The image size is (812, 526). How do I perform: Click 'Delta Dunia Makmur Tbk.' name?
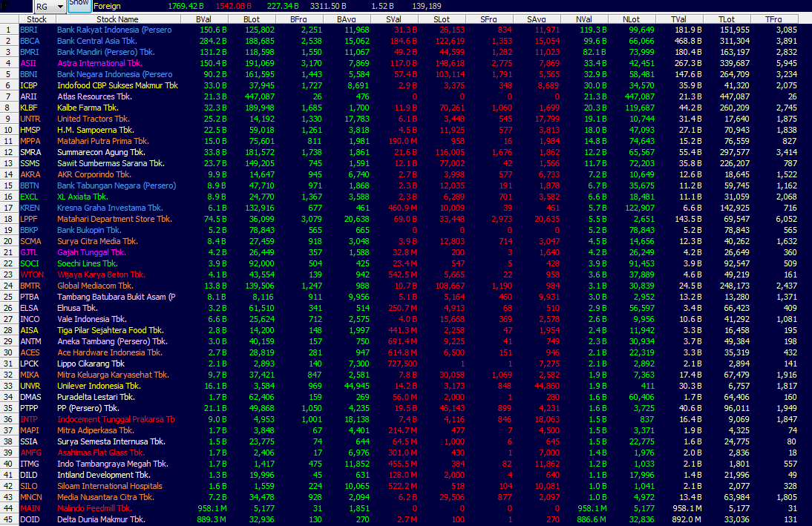[101, 519]
